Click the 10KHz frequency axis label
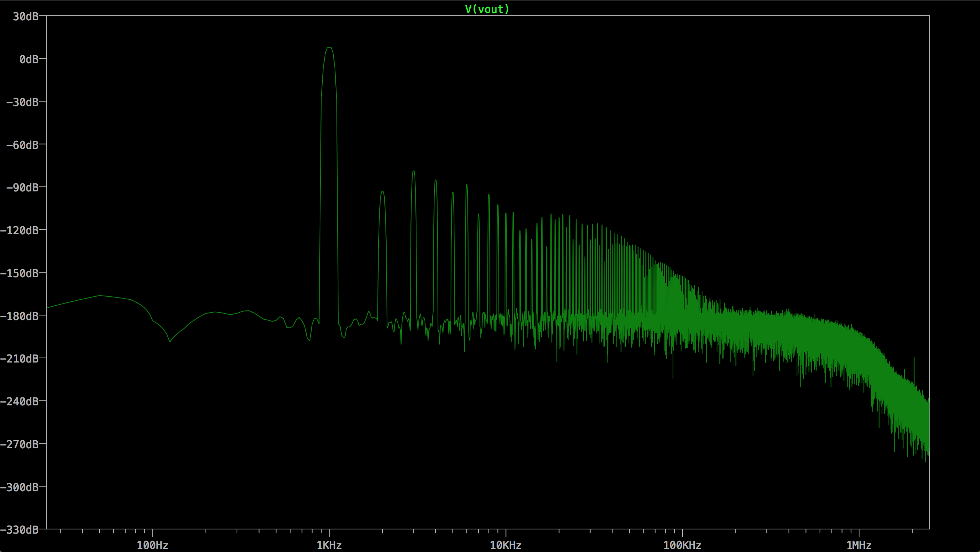This screenshot has width=980, height=552. (x=506, y=545)
